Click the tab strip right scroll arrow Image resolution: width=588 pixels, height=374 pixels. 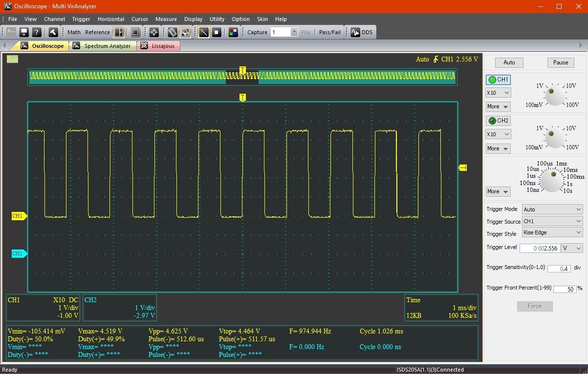click(581, 45)
